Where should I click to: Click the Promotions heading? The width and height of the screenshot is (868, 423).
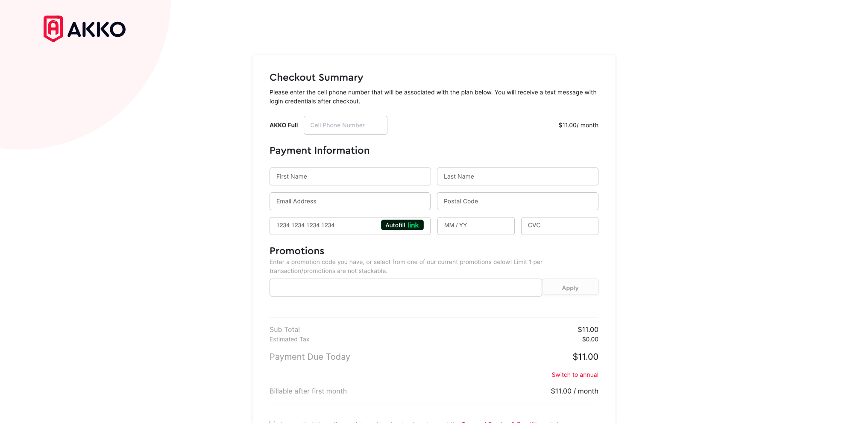[296, 251]
